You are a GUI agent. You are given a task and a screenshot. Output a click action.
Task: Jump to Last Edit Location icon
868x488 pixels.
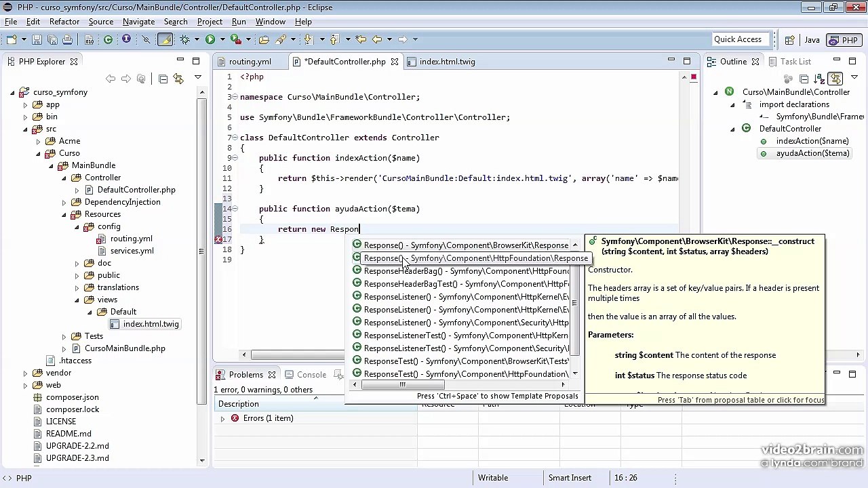361,40
